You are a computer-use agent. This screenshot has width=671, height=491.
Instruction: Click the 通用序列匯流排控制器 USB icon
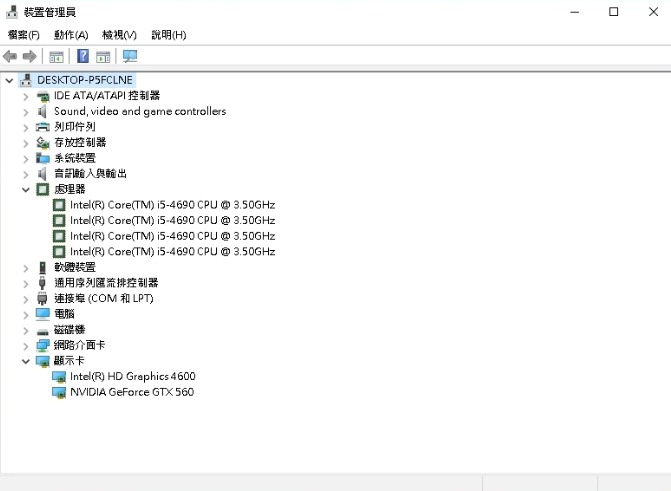pyautogui.click(x=42, y=283)
